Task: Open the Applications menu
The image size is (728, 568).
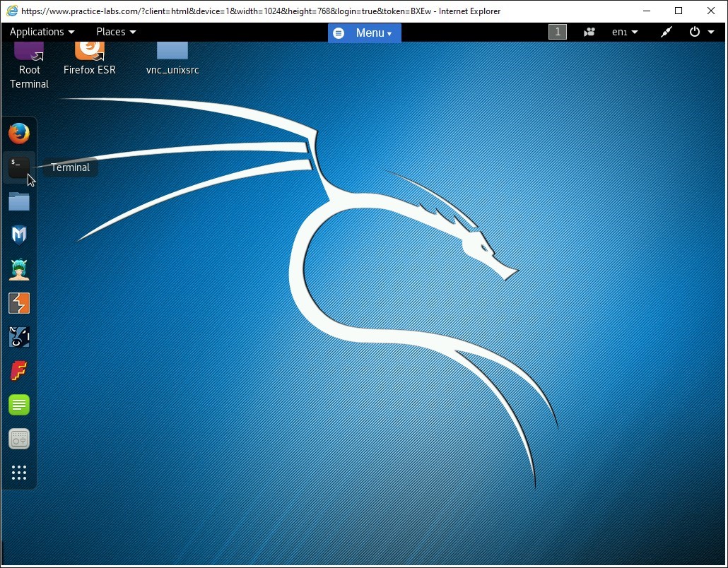Action: [42, 32]
